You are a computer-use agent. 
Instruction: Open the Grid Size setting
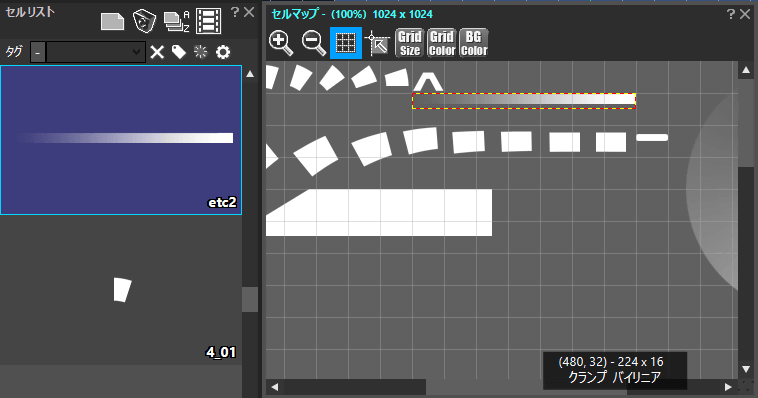pyautogui.click(x=409, y=43)
